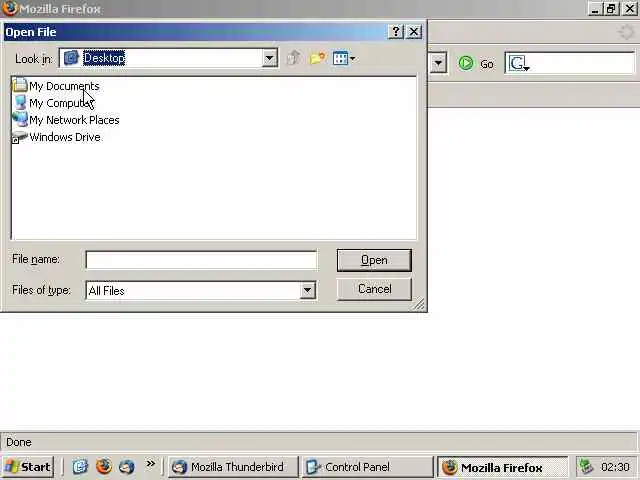
Task: Click the Cancel button
Action: point(374,289)
